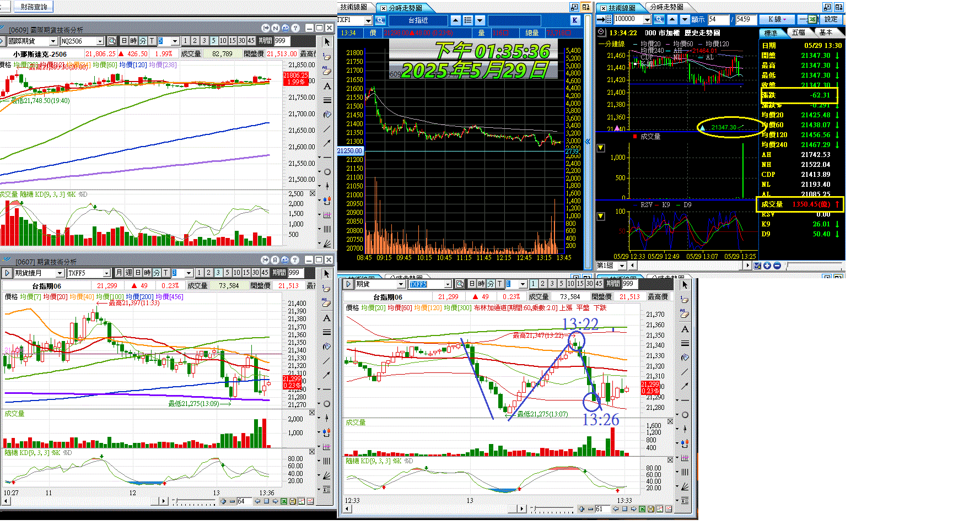Click 顯示 count field showing 54
This screenshot has width=980, height=525.
(718, 19)
